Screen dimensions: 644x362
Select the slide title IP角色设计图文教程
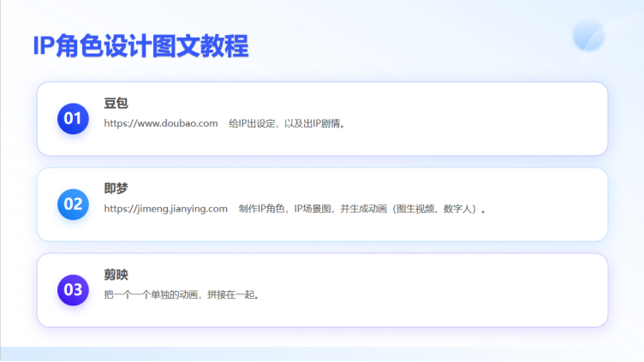pos(140,46)
